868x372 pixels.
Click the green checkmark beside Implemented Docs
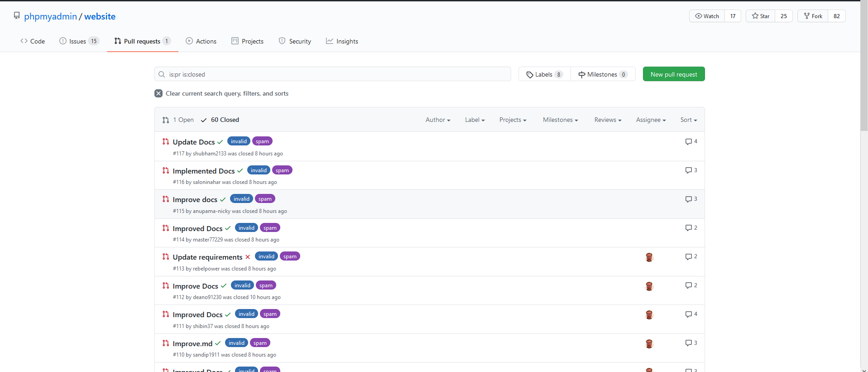[240, 171]
